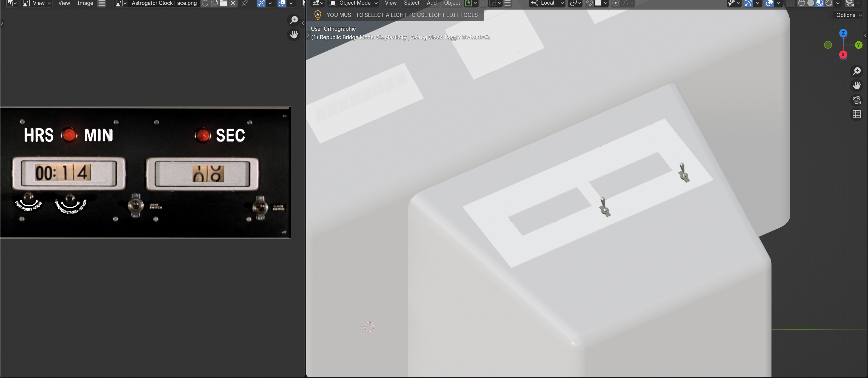Select the right toggle switch object

pos(684,173)
